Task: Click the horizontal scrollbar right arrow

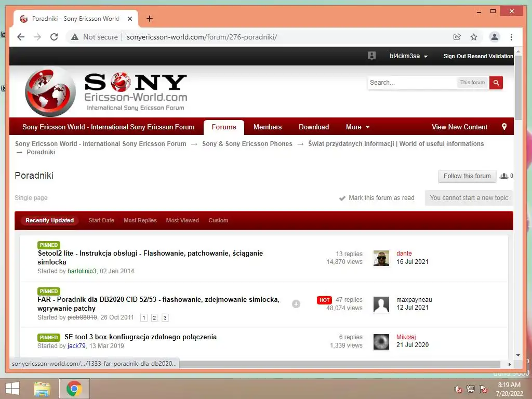Action: click(509, 364)
